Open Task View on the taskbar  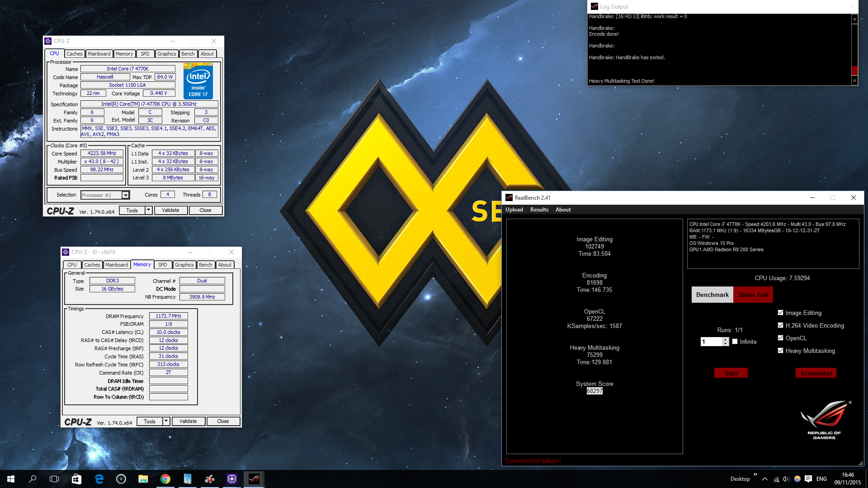tap(54, 479)
